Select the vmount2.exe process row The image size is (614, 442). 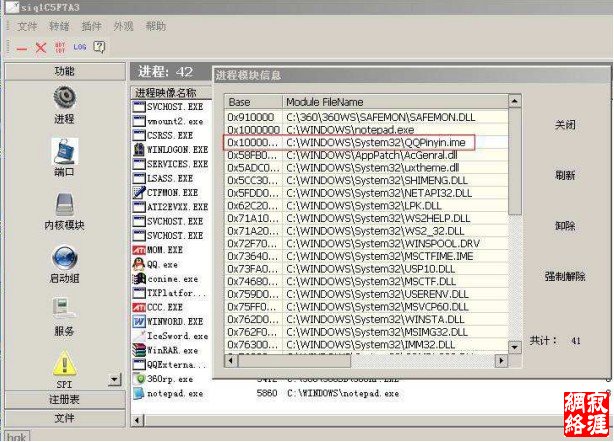point(171,121)
